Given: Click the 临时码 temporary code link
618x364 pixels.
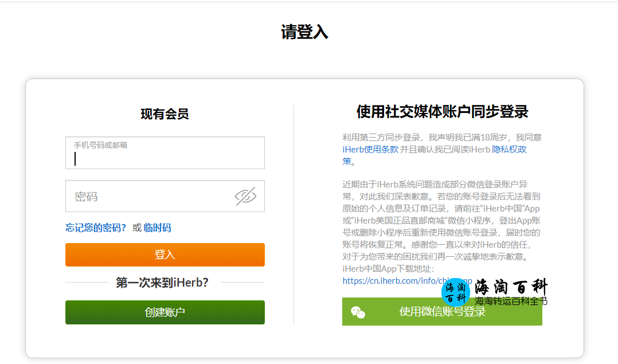Looking at the screenshot, I should point(157,228).
